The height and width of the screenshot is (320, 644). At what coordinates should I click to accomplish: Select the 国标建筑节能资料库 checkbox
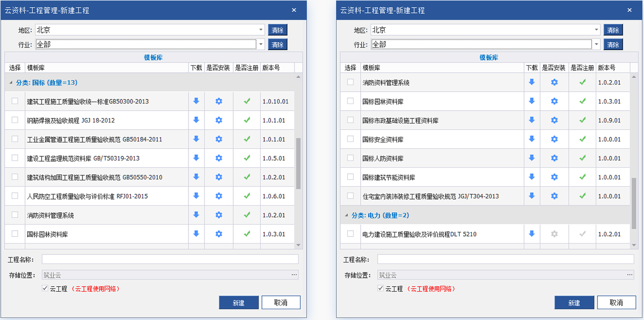[x=350, y=177]
